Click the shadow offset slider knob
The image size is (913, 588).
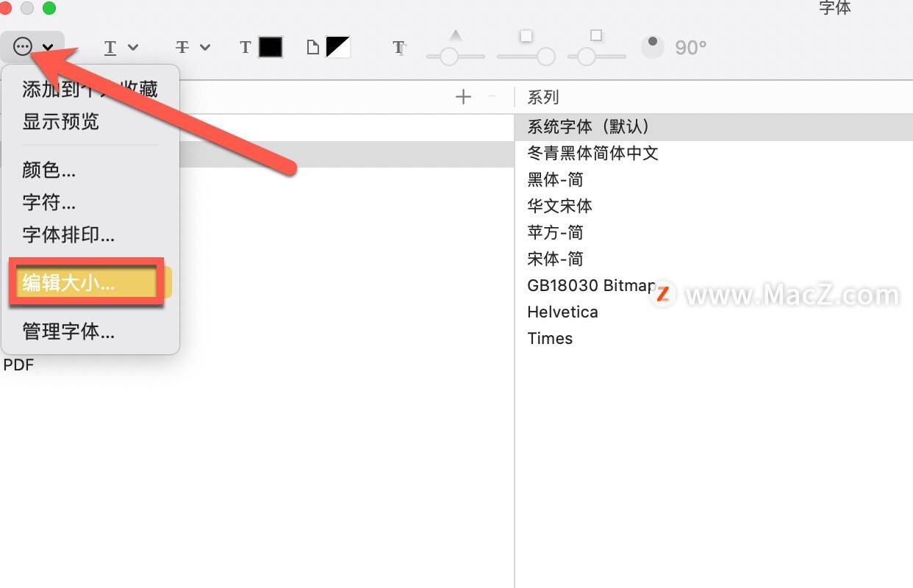pyautogui.click(x=586, y=57)
